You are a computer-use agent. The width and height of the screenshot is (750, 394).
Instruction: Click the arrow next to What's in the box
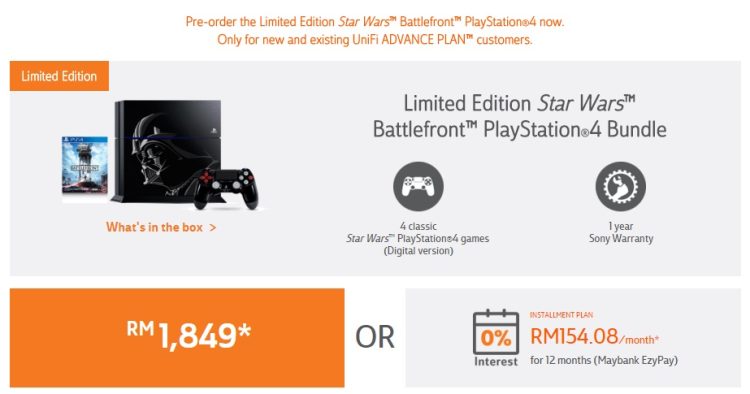tap(213, 228)
